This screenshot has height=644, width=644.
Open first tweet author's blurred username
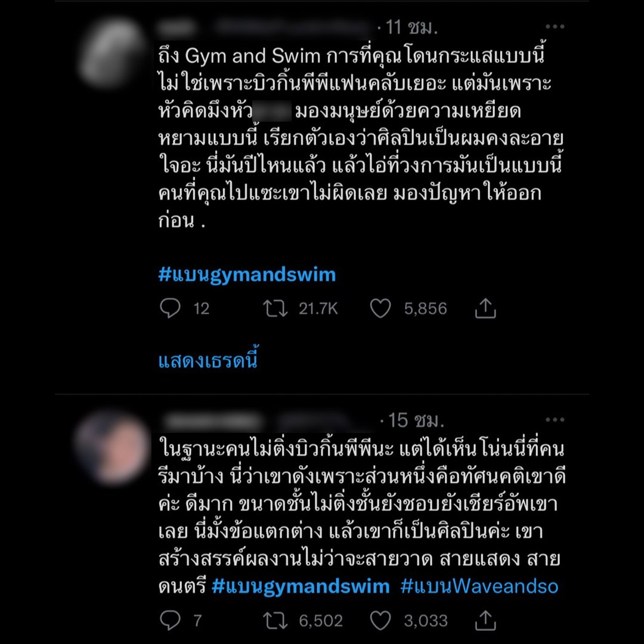[263, 27]
